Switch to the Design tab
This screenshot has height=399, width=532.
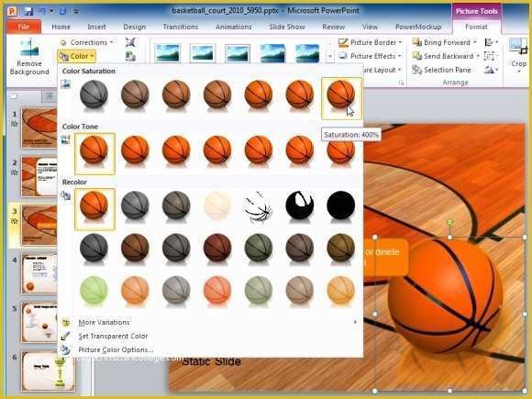click(134, 27)
